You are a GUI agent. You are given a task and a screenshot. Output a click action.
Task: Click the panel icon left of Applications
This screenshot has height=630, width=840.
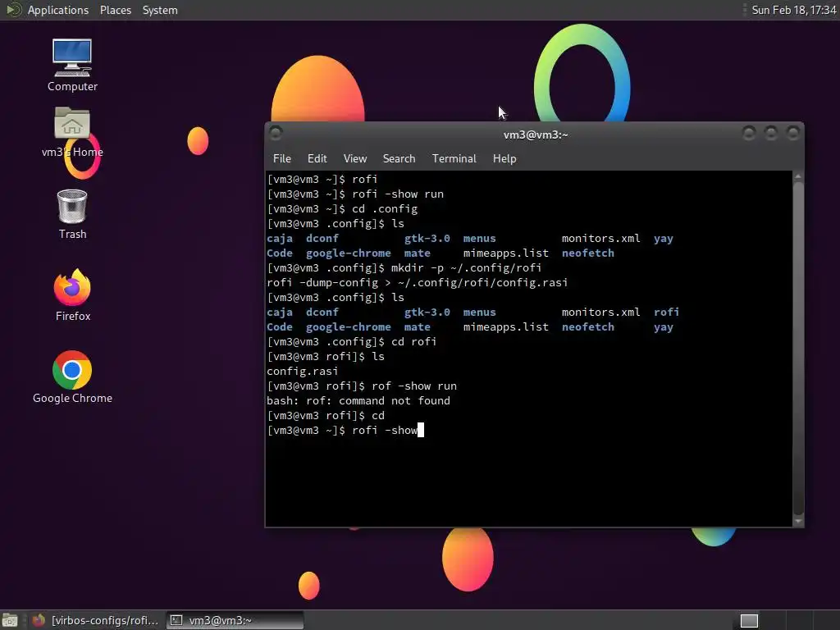point(13,10)
